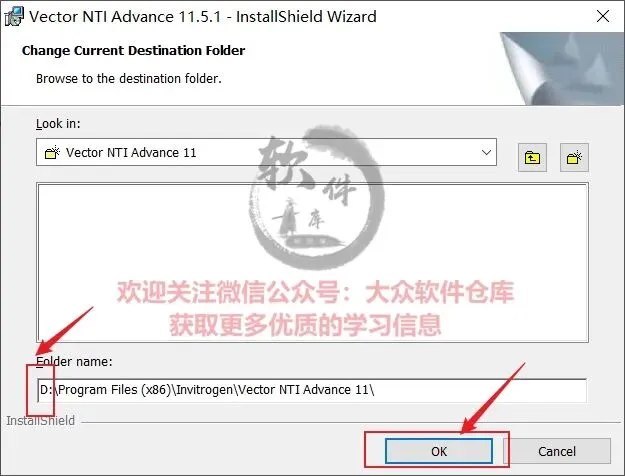
Task: Click the Vector NTI Advance 11.5.1 title text
Action: 202,17
